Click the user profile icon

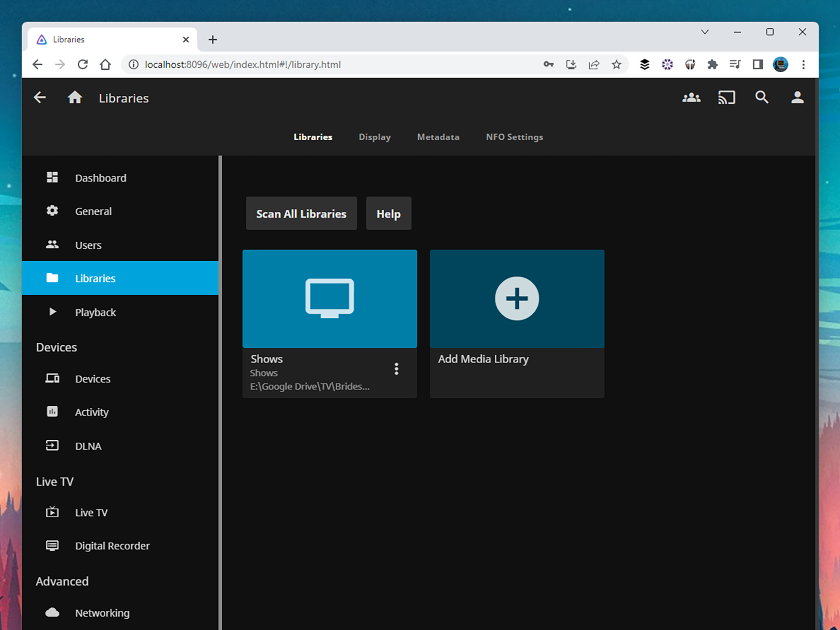(797, 97)
